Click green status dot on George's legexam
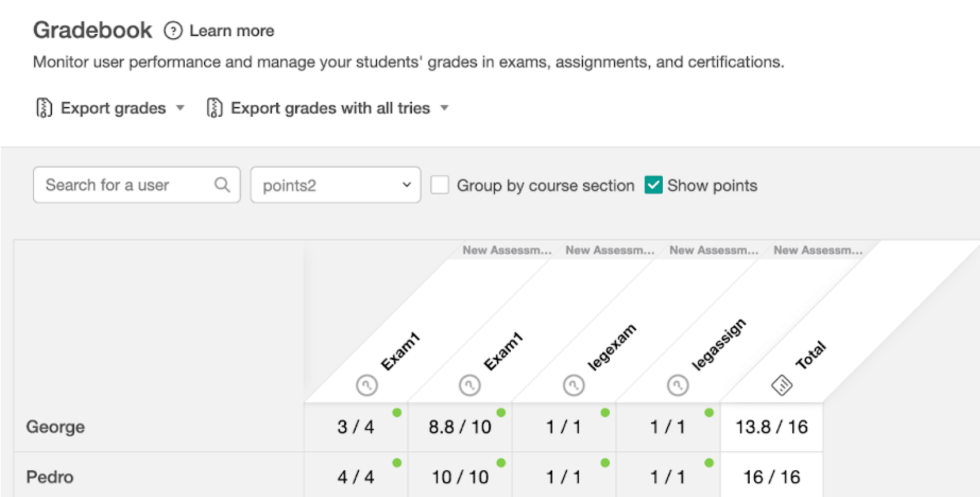Viewport: 980px width, 497px height. click(x=605, y=413)
